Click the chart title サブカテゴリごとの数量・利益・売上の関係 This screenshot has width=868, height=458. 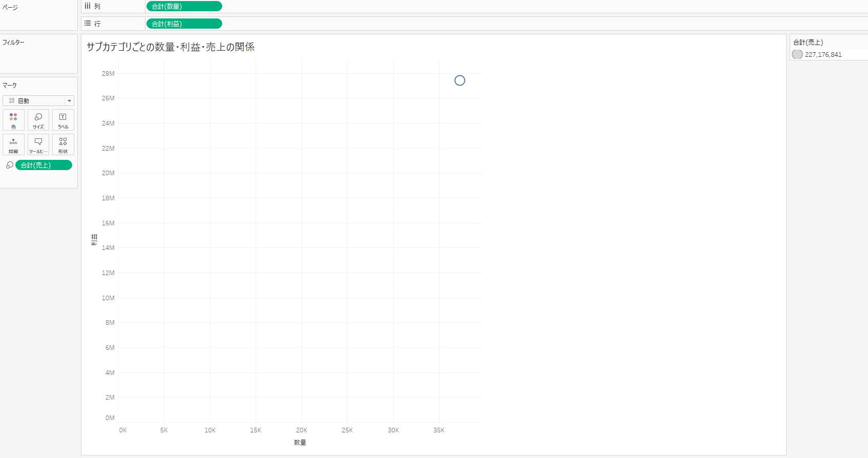(x=171, y=47)
